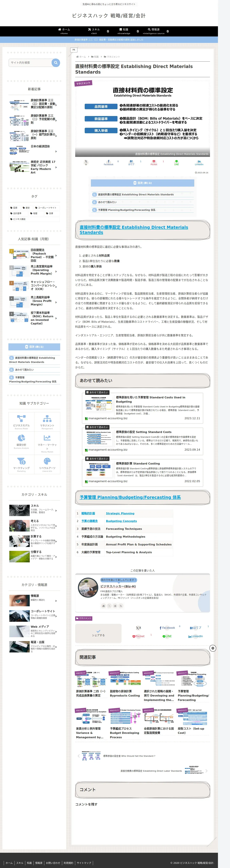Share via LINE from the lower share block
Viewport: 230px width, 868px height.
pos(167,636)
